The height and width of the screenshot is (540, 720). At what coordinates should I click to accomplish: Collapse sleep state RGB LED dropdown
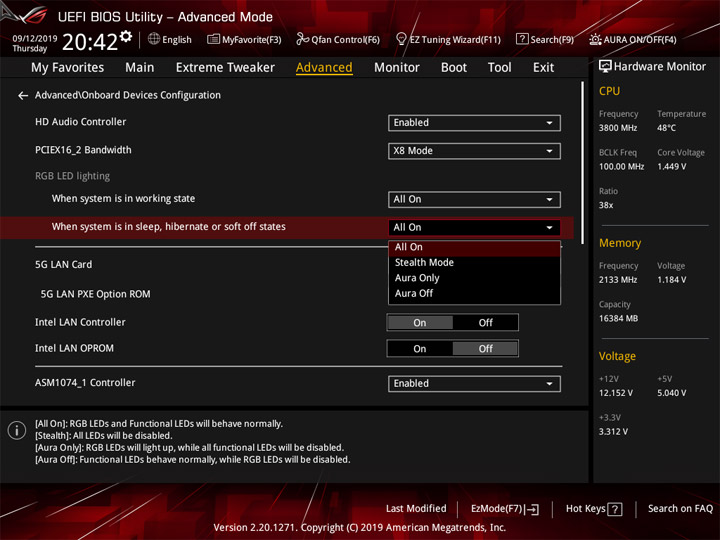474,228
